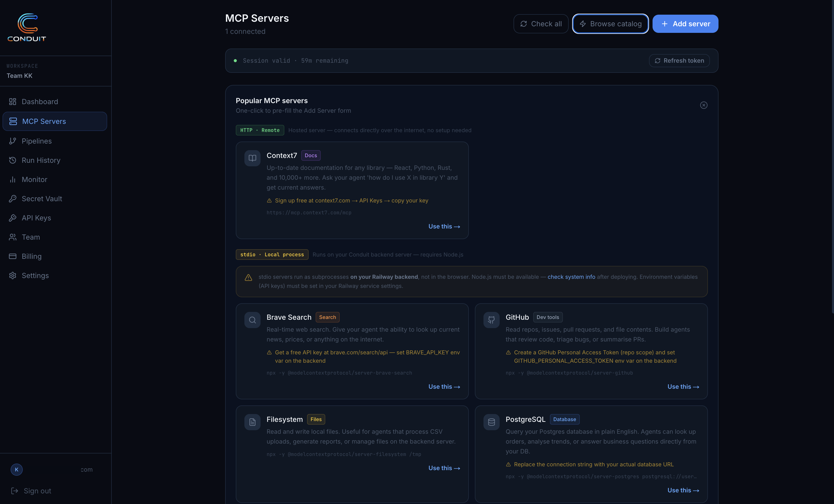This screenshot has width=834, height=504.
Task: Click the Context7 book icon
Action: click(x=252, y=158)
